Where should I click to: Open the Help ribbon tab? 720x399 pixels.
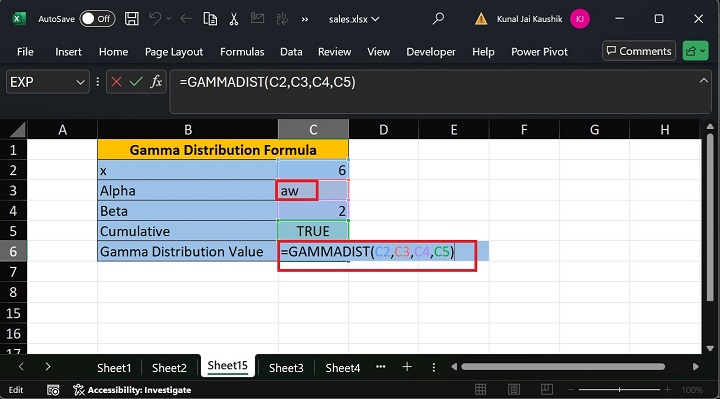[483, 52]
